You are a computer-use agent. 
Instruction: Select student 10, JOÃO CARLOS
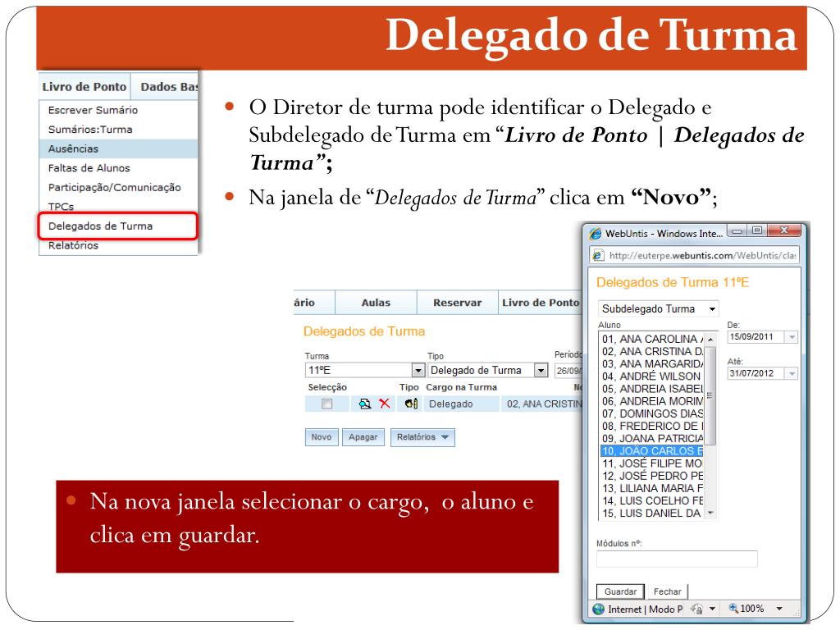point(652,451)
